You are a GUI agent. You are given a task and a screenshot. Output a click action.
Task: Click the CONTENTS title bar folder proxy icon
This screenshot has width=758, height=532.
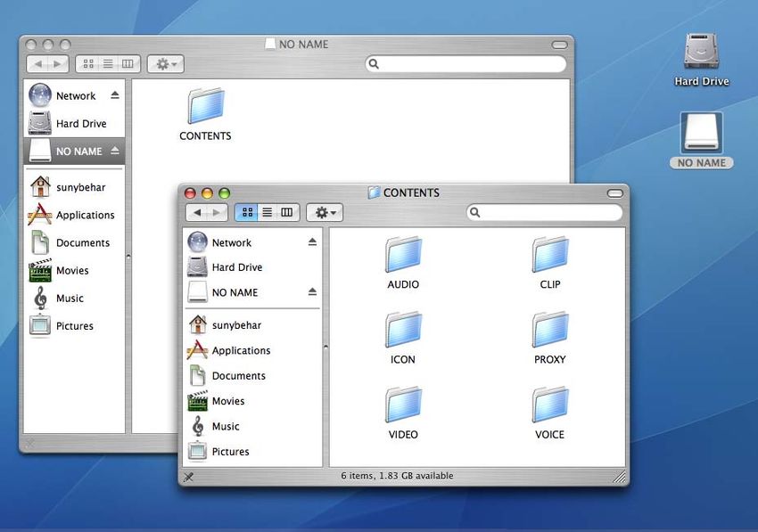[x=373, y=192]
